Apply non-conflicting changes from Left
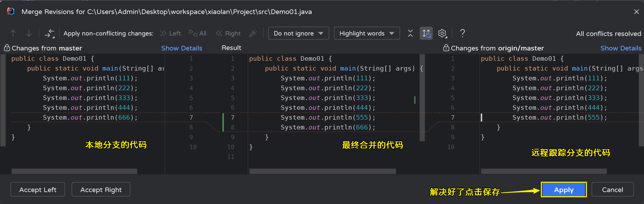The height and width of the screenshot is (204, 644). point(170,33)
